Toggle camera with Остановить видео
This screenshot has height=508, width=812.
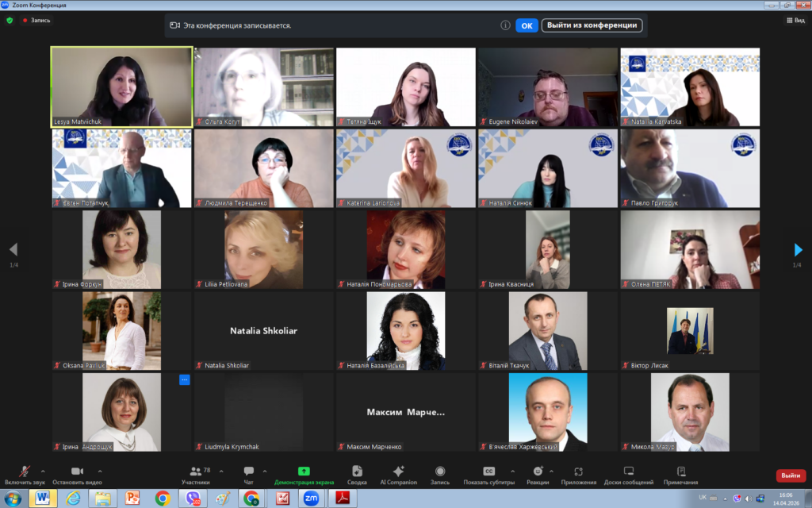pyautogui.click(x=77, y=474)
